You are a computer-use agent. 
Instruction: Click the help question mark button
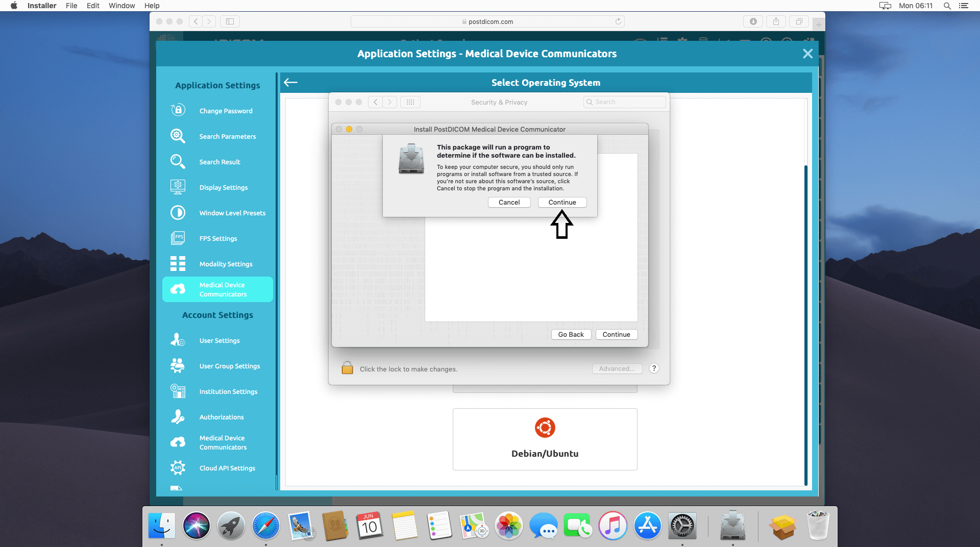654,368
